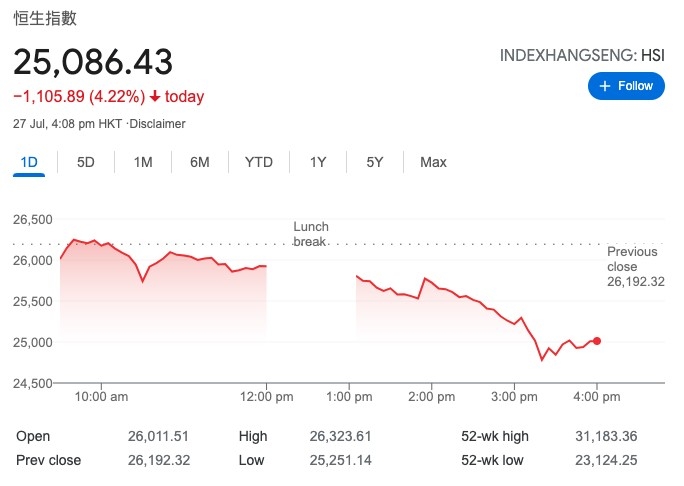Viewport: 684px width, 486px height.
Task: Show the 1M chart range
Action: 143,162
